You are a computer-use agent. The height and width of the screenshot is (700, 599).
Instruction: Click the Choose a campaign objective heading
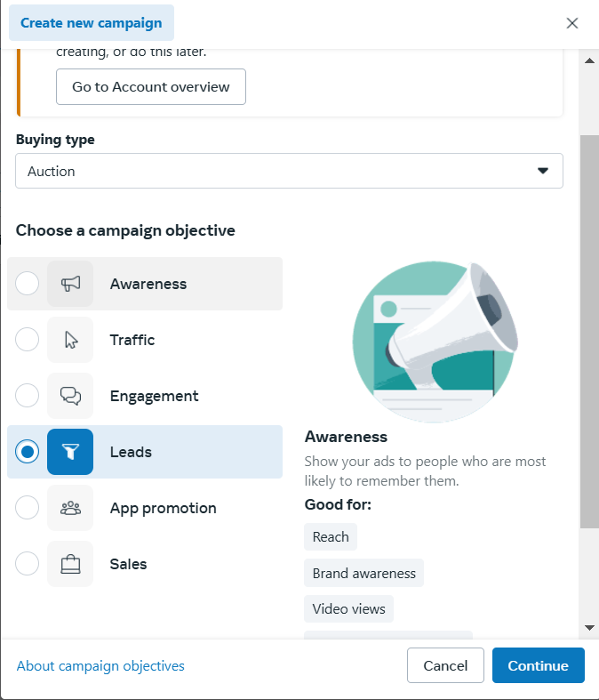click(125, 230)
